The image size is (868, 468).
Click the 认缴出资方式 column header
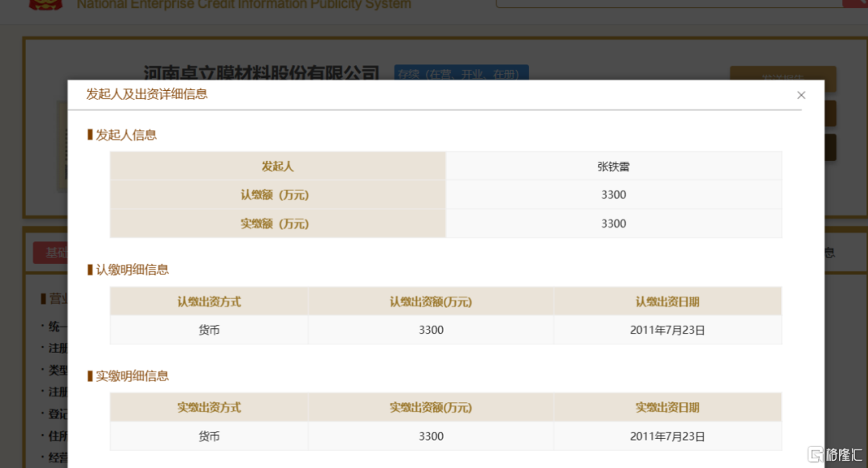coord(209,302)
